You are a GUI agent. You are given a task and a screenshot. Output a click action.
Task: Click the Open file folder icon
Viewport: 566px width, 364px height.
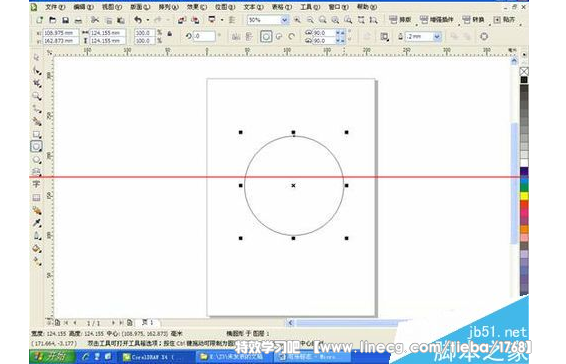point(52,20)
